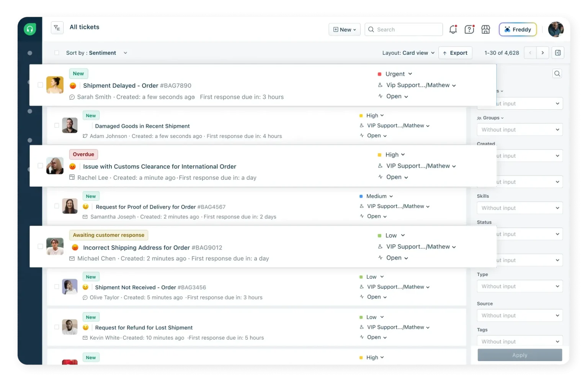Click the filter panel search icon
Image resolution: width=588 pixels, height=381 pixels.
click(557, 74)
